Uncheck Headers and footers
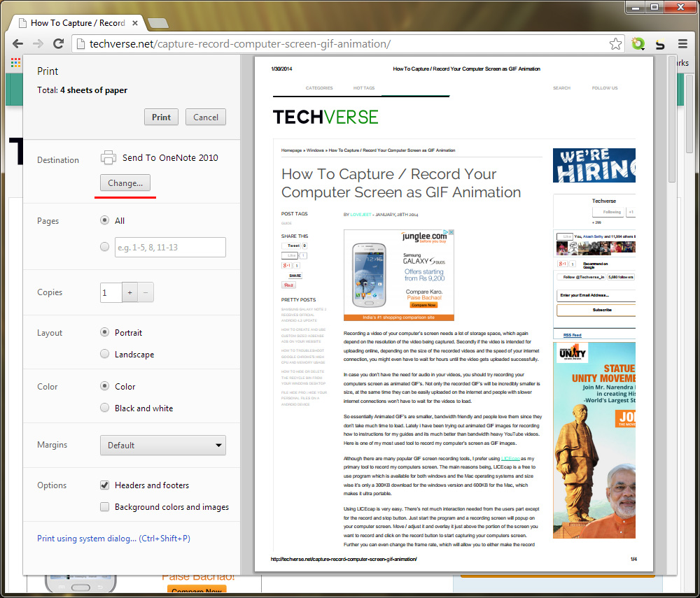This screenshot has height=598, width=700. point(104,485)
